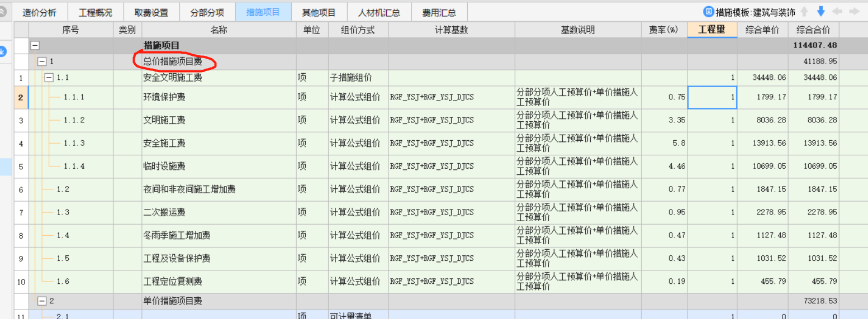
Task: Click the 总价措施项目费 name cell
Action: coord(219,62)
